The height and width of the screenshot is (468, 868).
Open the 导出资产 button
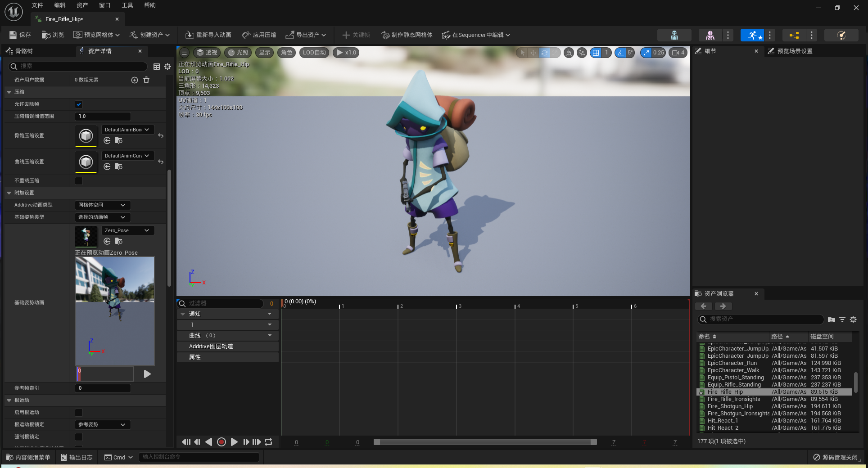(306, 35)
